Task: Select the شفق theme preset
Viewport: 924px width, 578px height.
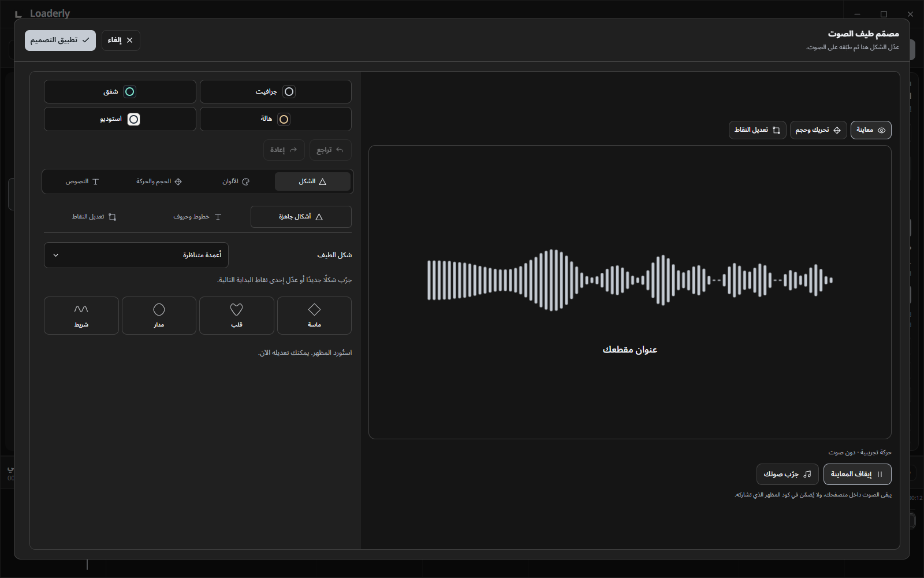Action: coord(120,92)
